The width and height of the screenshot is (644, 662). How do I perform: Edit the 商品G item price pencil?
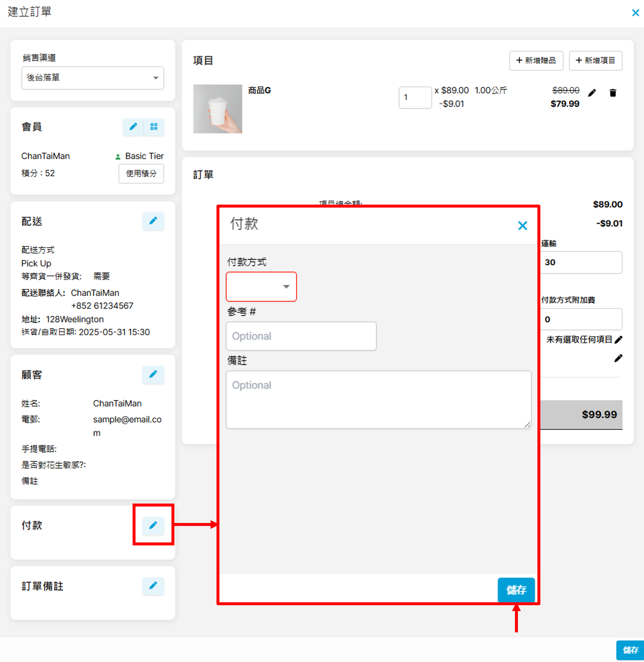[592, 93]
